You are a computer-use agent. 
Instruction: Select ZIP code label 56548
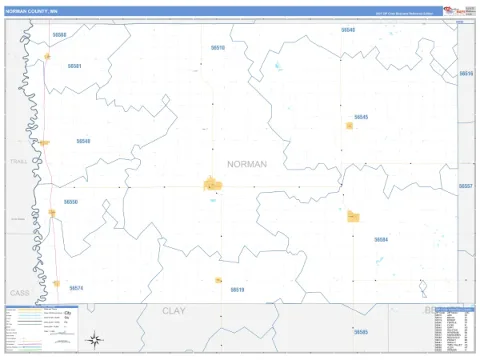(x=83, y=141)
